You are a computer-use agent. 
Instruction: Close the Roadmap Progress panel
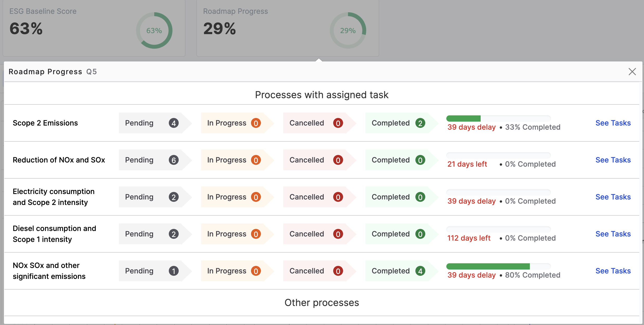click(632, 72)
